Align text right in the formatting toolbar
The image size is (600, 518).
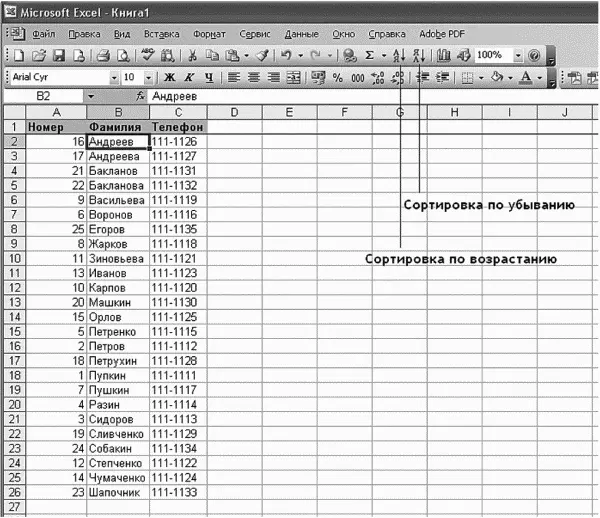(x=274, y=78)
